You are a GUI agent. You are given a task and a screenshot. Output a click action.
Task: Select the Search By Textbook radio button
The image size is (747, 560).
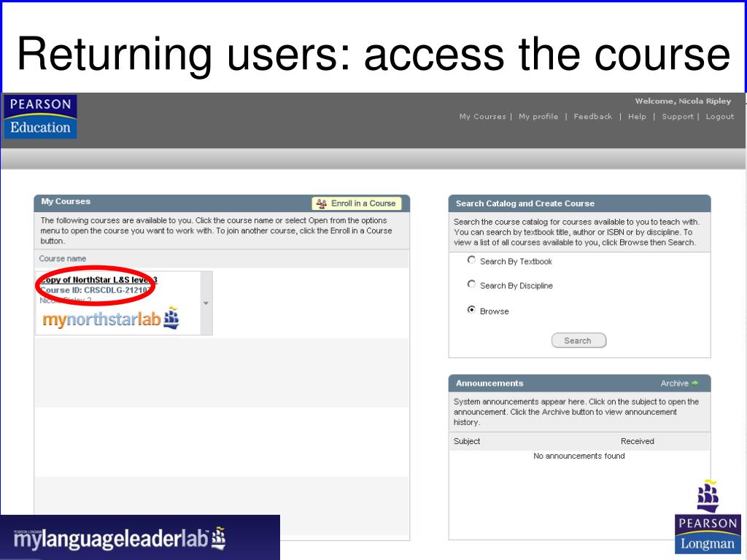(x=471, y=260)
